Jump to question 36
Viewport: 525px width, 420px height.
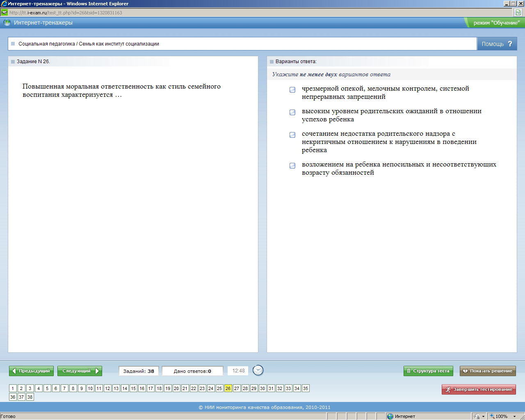[x=13, y=397]
